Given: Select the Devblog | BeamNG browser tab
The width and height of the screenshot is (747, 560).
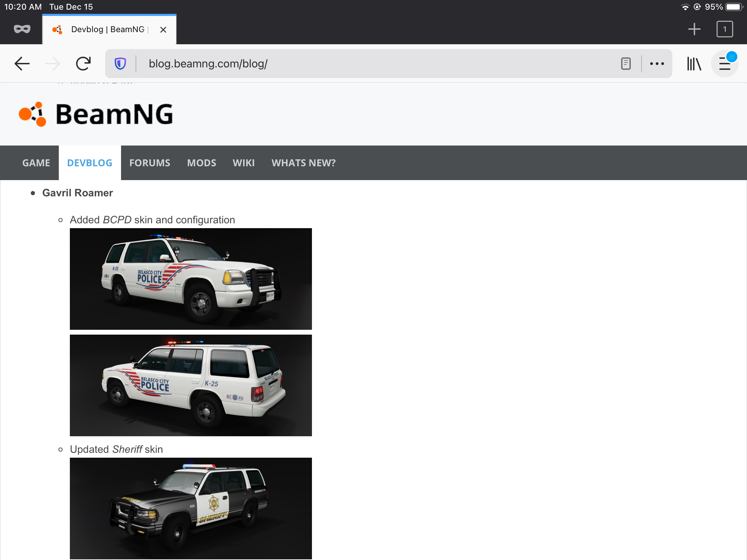Looking at the screenshot, I should coord(109,29).
